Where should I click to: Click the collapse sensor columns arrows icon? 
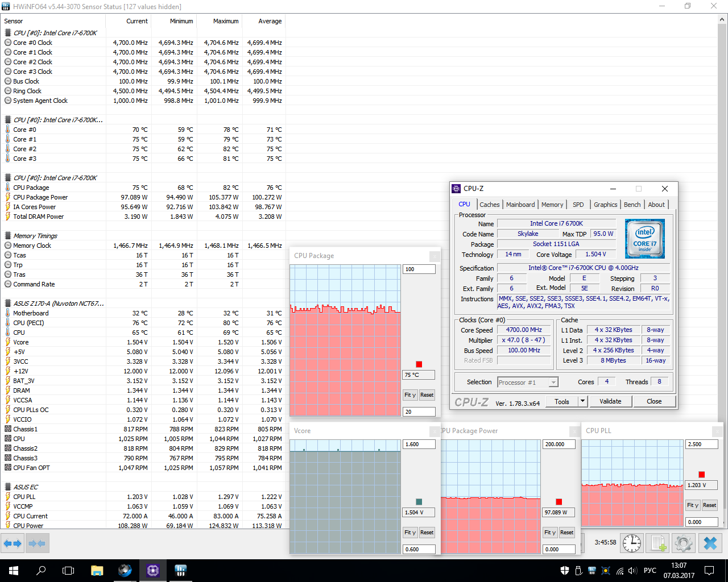coord(37,543)
